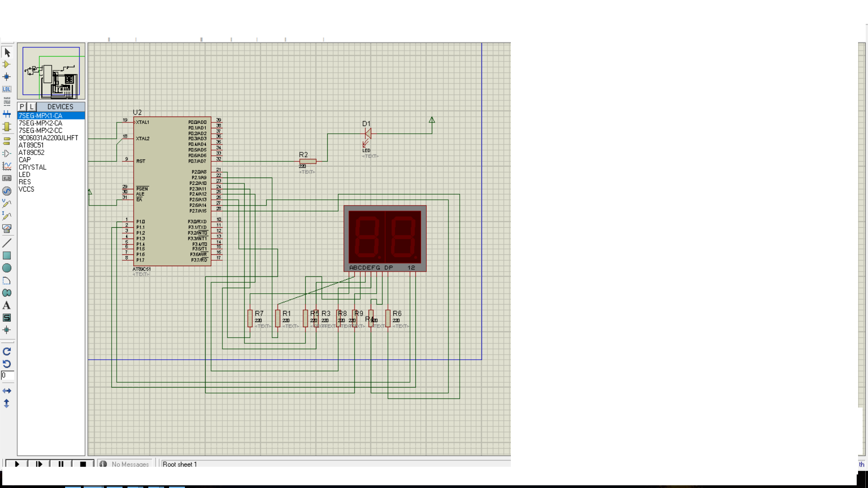868x488 pixels.
Task: Click the No Messages status indicator
Action: click(x=125, y=464)
